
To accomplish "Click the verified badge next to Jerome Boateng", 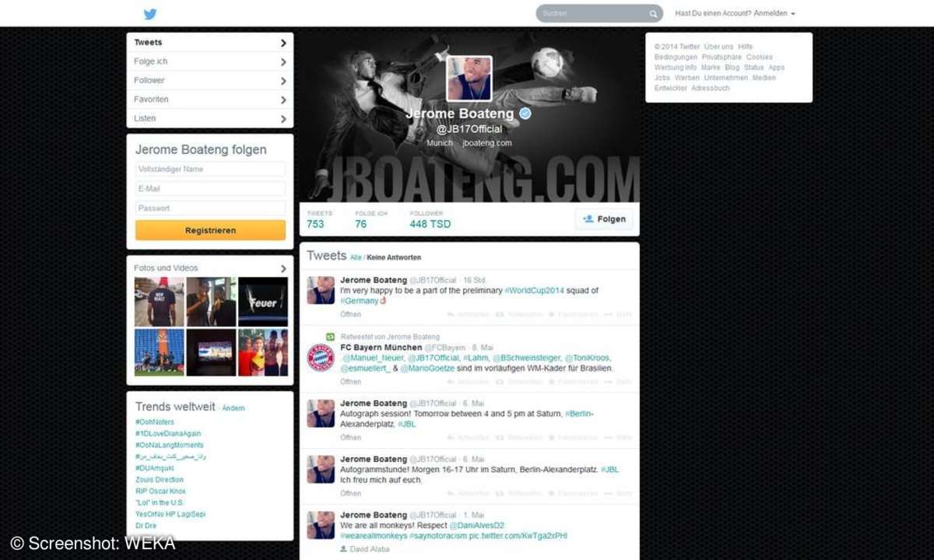I will click(525, 113).
